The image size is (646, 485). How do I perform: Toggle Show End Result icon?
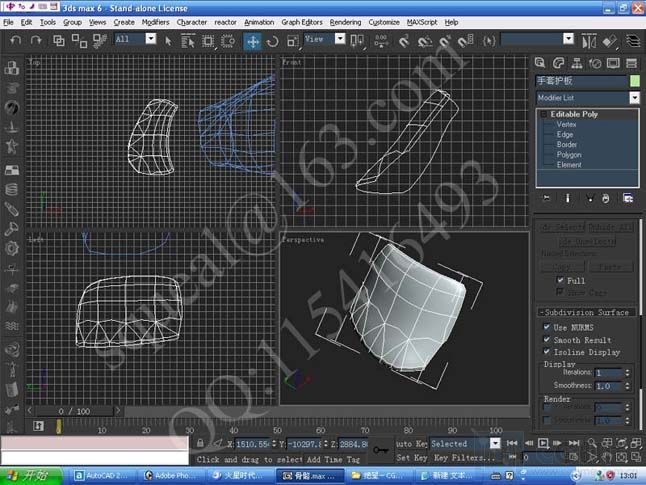click(567, 198)
